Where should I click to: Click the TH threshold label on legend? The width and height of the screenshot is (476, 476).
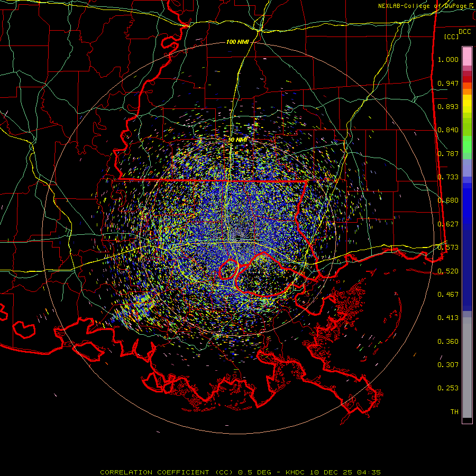454,412
